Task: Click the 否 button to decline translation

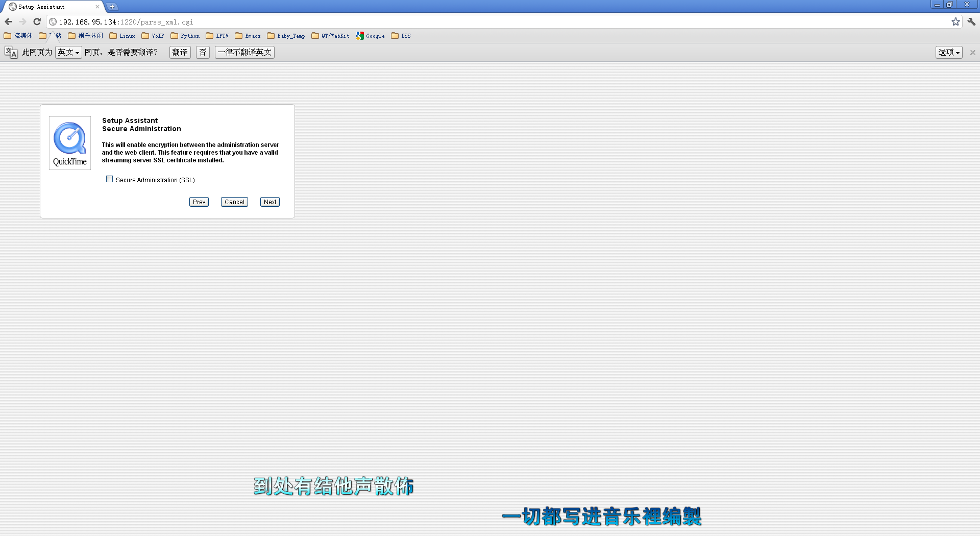Action: tap(203, 52)
